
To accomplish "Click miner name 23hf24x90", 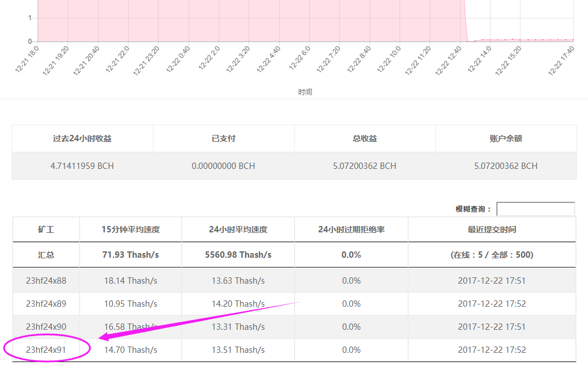I will 46,327.
